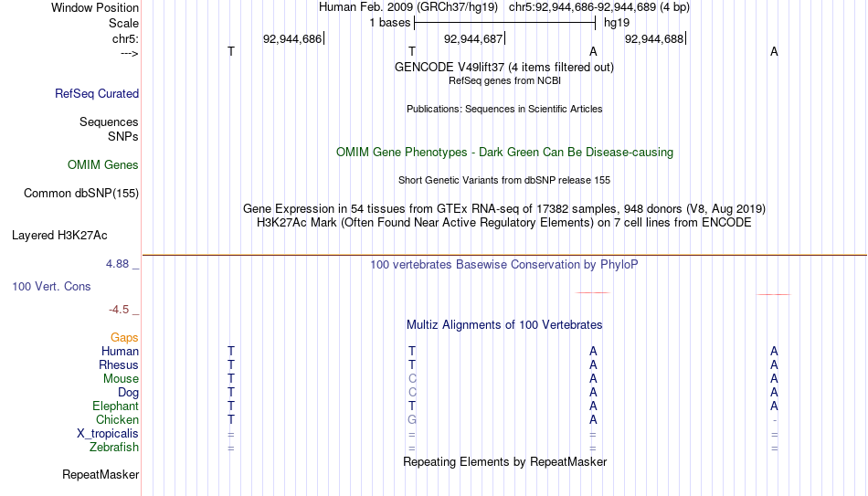Click the hg19 label beside the scale bar
This screenshot has width=868, height=496.
(617, 23)
